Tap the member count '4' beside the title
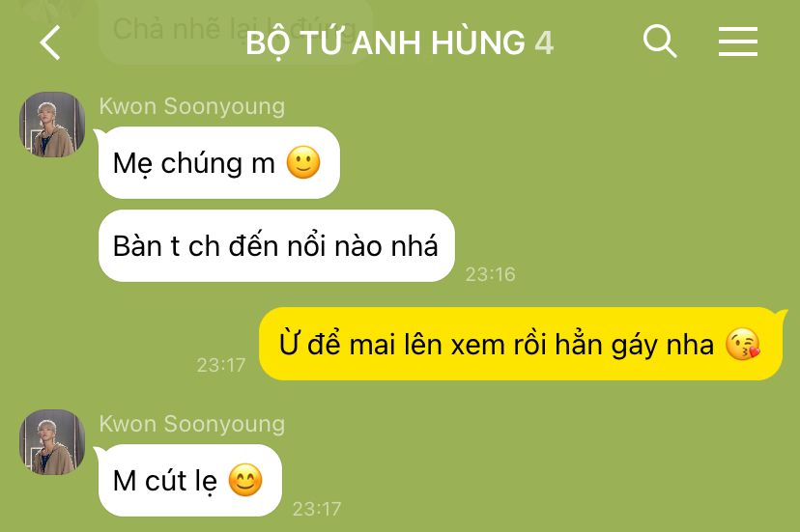The image size is (800, 532). pos(544,42)
